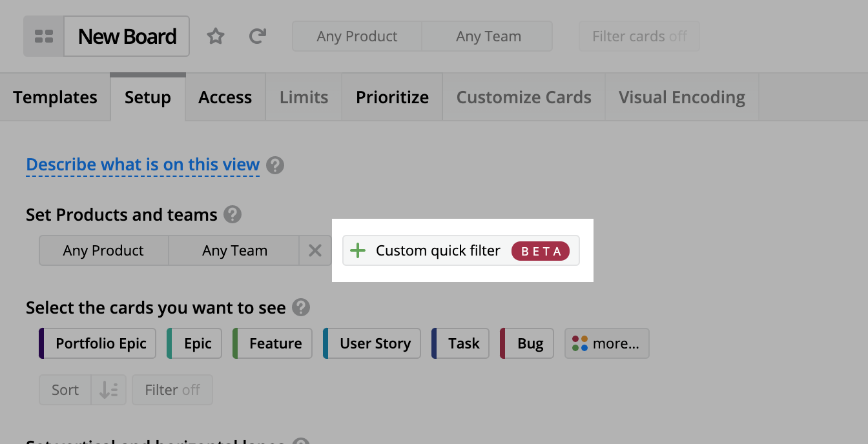Add a Custom quick filter

click(x=437, y=250)
